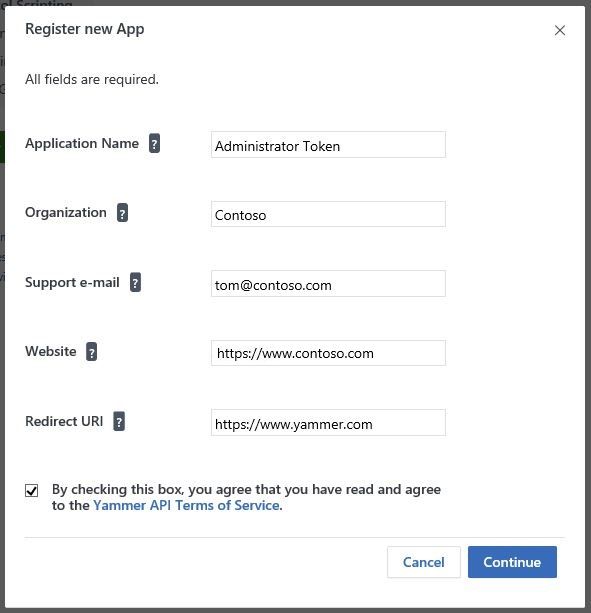The height and width of the screenshot is (613, 591).
Task: Click the question mark icon next to Website
Action: click(x=91, y=352)
